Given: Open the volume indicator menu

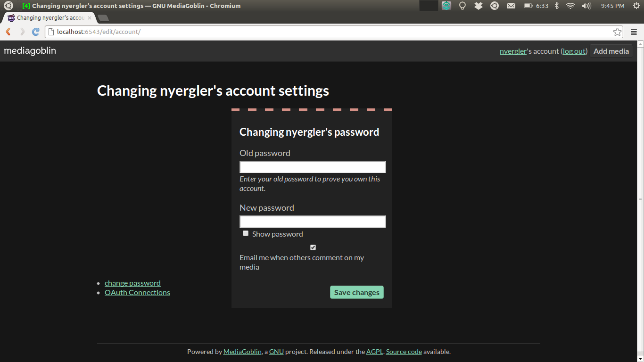Looking at the screenshot, I should click(586, 6).
